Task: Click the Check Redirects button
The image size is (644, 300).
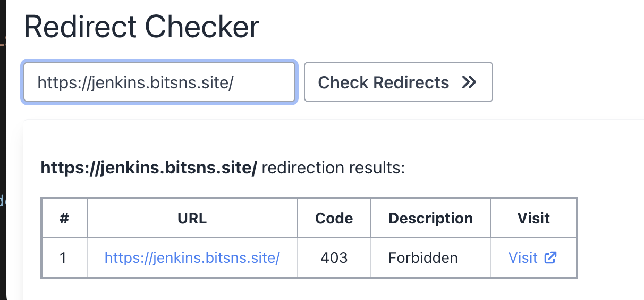Action: click(x=398, y=82)
